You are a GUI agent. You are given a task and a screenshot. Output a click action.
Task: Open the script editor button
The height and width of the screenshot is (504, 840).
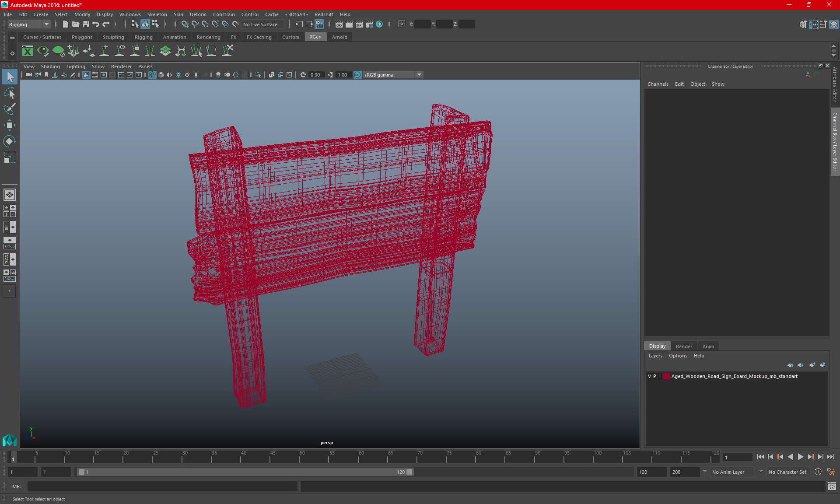coord(832,486)
